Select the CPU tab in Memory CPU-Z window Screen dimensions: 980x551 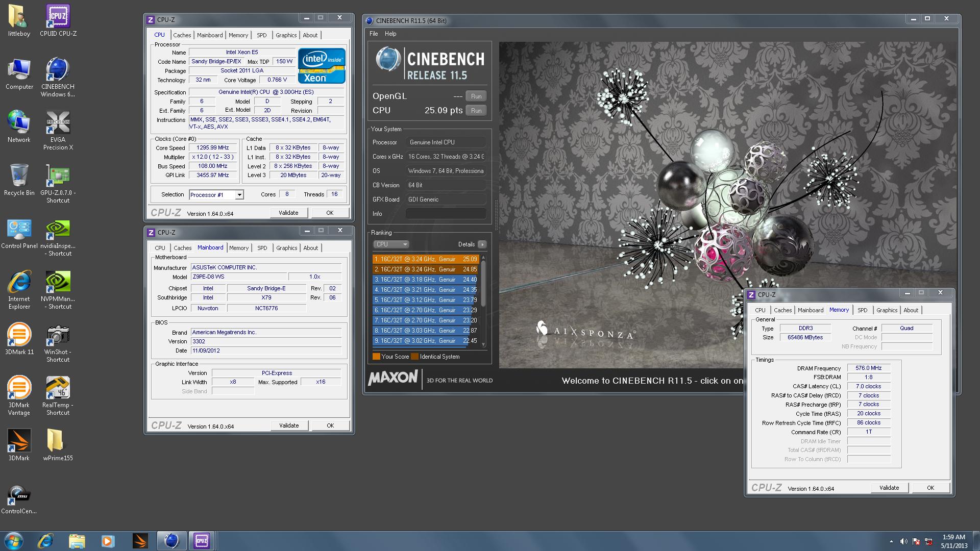coord(760,310)
